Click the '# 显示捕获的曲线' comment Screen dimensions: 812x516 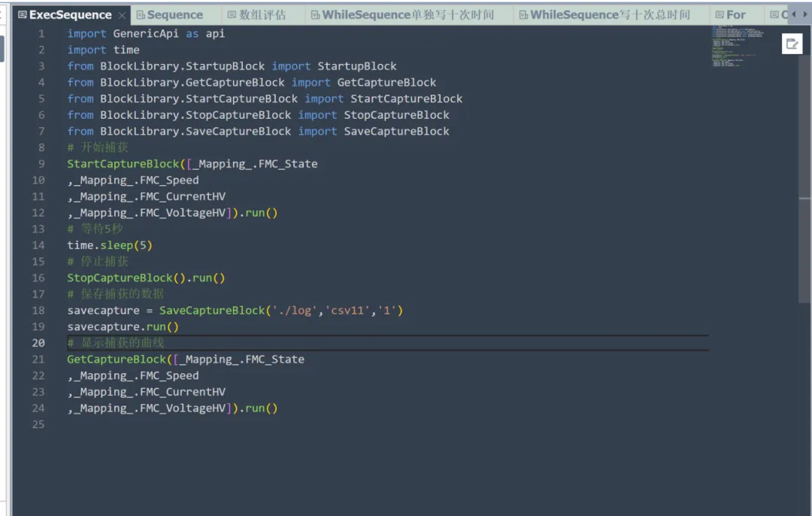tap(116, 343)
